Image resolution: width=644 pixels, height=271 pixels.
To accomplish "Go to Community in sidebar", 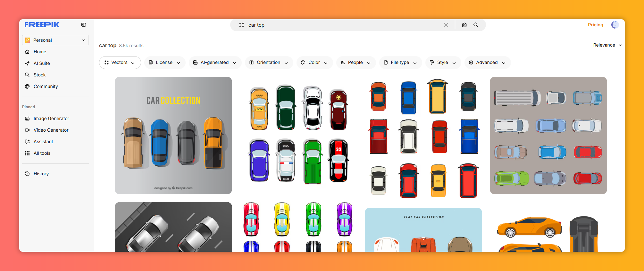I will [46, 86].
